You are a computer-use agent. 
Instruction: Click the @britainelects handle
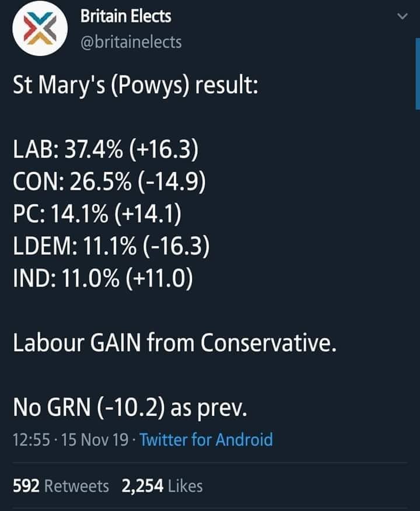[131, 43]
